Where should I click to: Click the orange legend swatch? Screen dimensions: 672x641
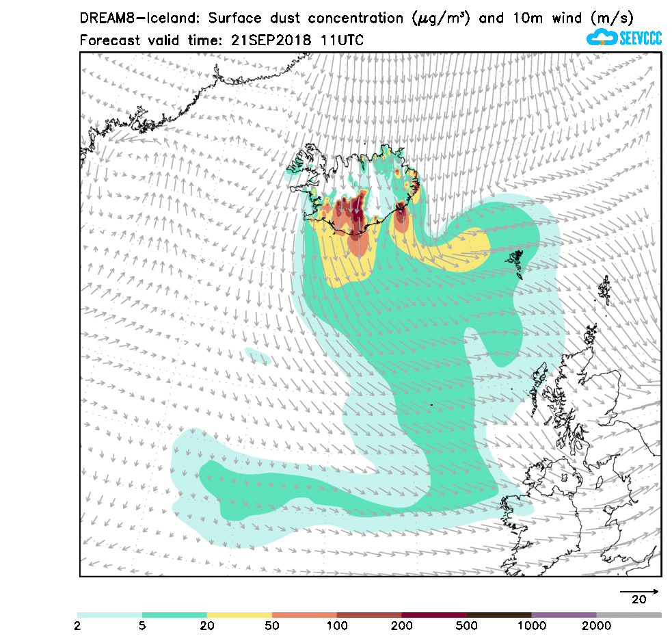coord(304,615)
